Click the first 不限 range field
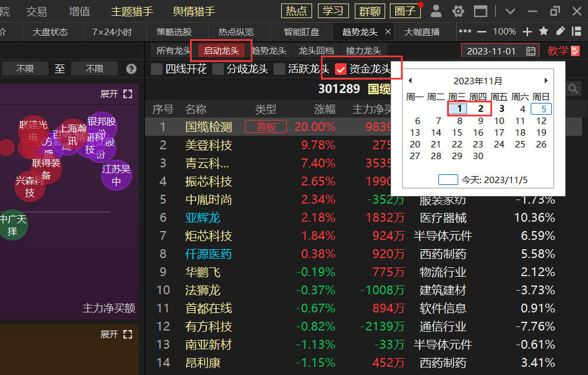 [x=25, y=68]
